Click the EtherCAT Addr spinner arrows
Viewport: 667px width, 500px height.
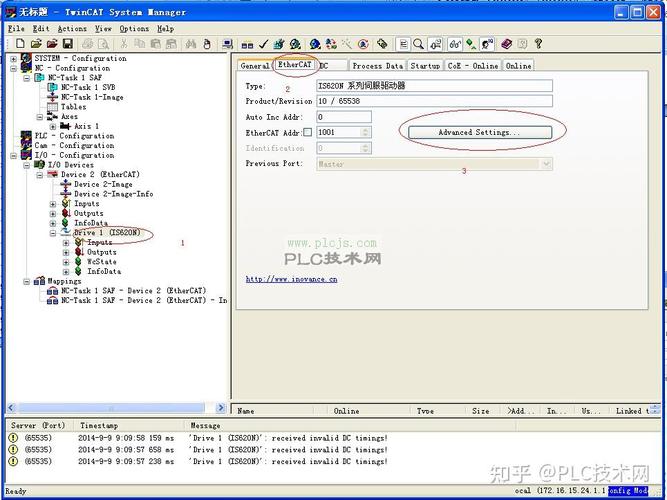point(365,132)
